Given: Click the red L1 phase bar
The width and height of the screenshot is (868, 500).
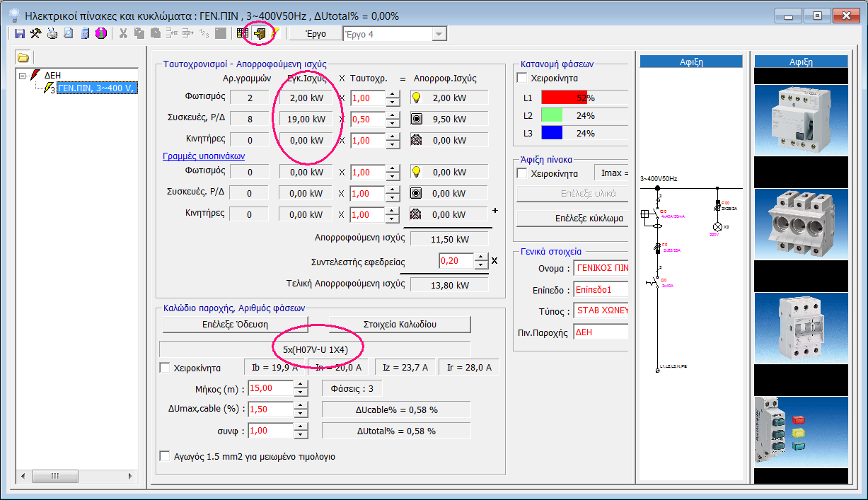Looking at the screenshot, I should pyautogui.click(x=564, y=98).
